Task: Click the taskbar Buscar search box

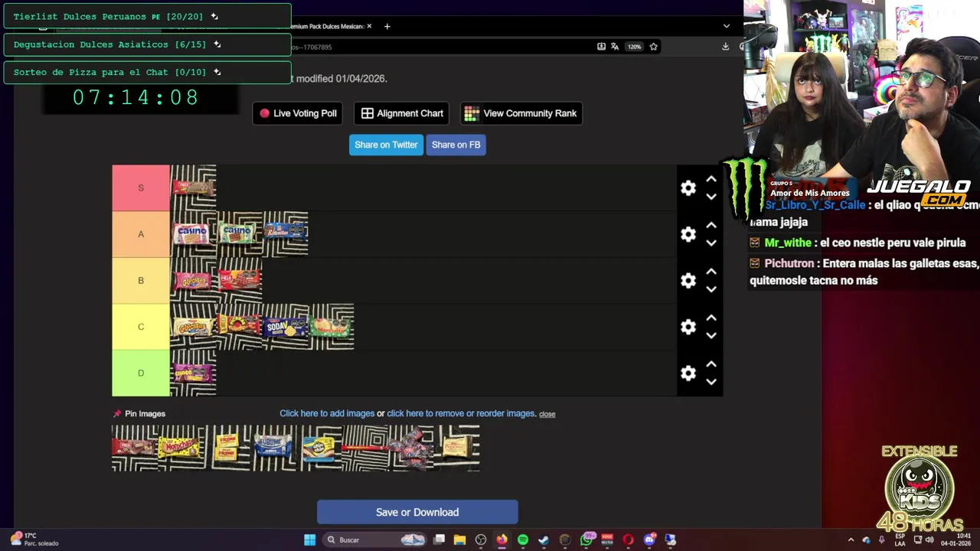Action: coord(375,540)
